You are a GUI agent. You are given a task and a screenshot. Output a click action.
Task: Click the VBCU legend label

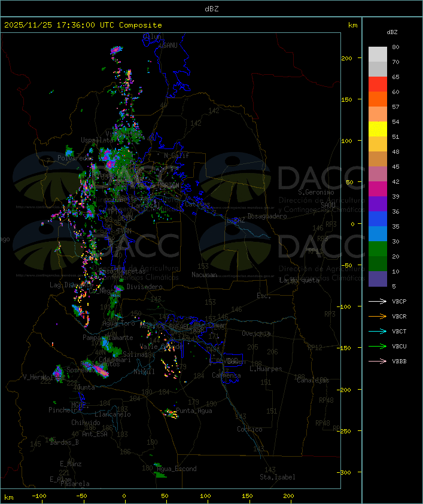(399, 346)
